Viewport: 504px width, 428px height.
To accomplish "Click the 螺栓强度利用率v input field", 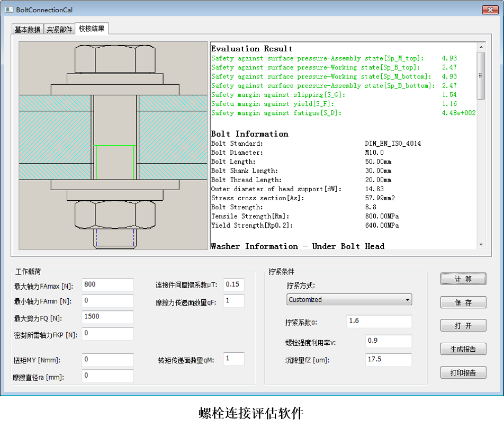I will [389, 341].
